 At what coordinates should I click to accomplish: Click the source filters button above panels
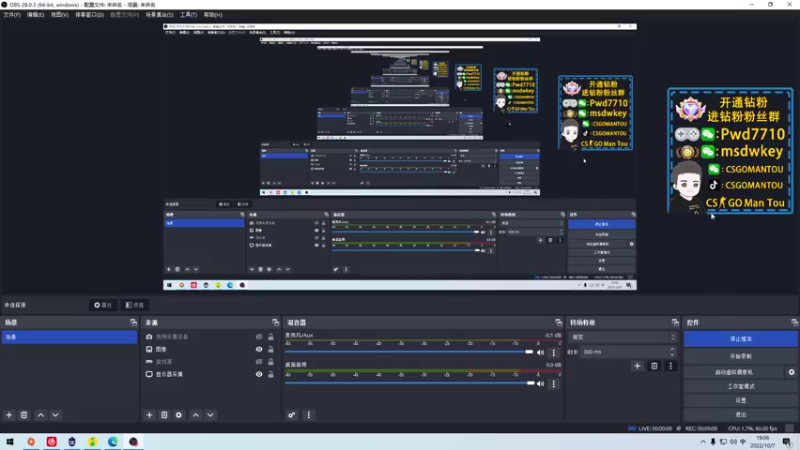pyautogui.click(x=135, y=305)
